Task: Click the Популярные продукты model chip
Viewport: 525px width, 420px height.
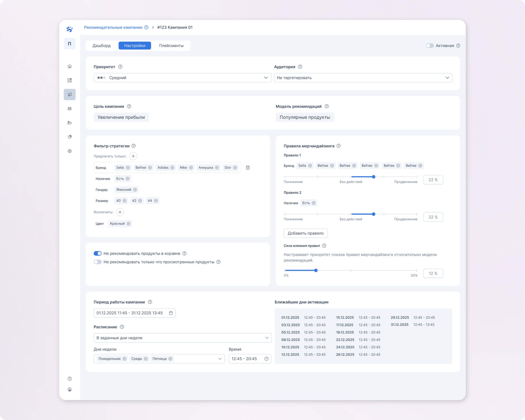Action: (305, 117)
